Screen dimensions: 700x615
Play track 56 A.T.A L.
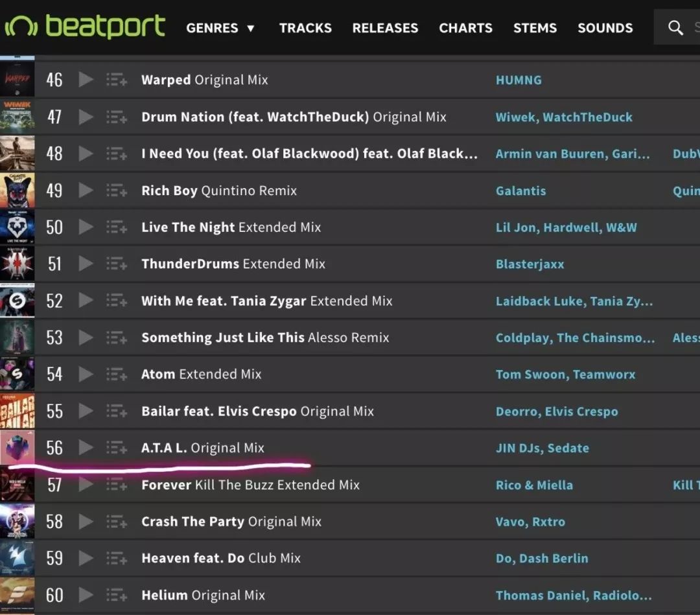(x=86, y=448)
